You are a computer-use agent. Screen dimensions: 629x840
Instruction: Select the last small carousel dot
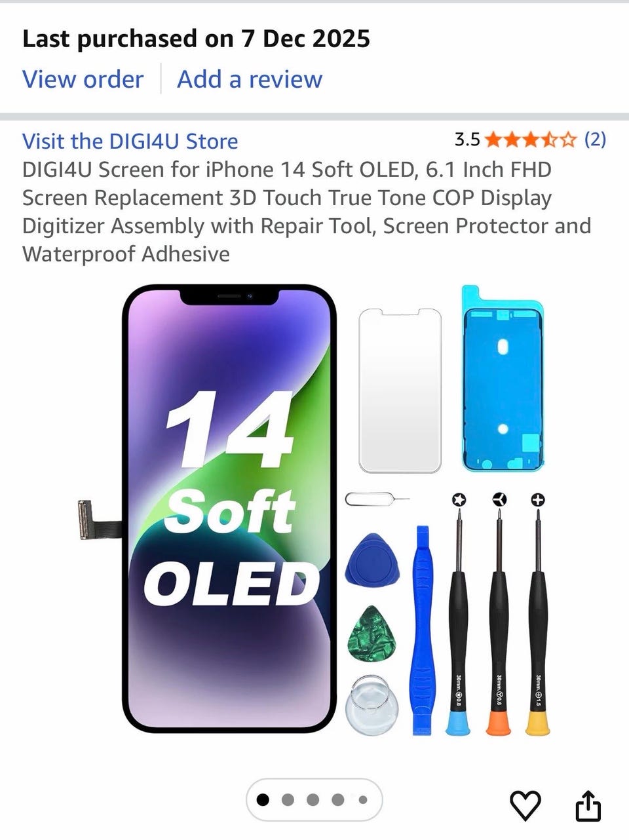coord(362,799)
